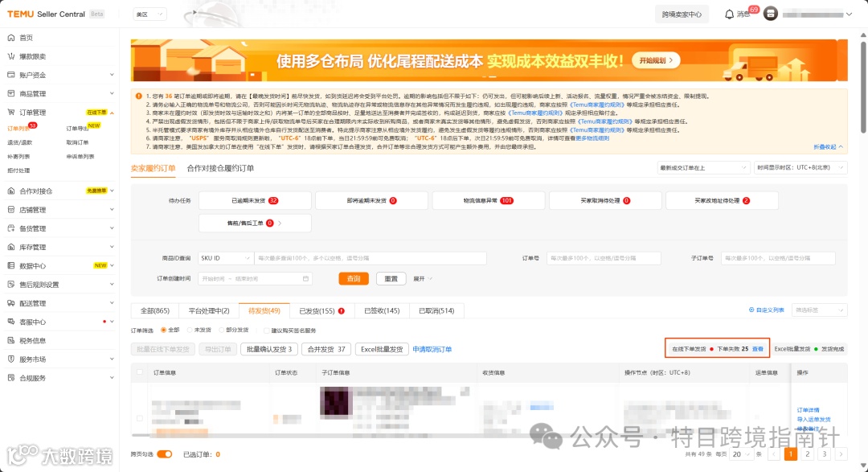
Task: Click the 自定义列表 settings icon
Action: [751, 310]
